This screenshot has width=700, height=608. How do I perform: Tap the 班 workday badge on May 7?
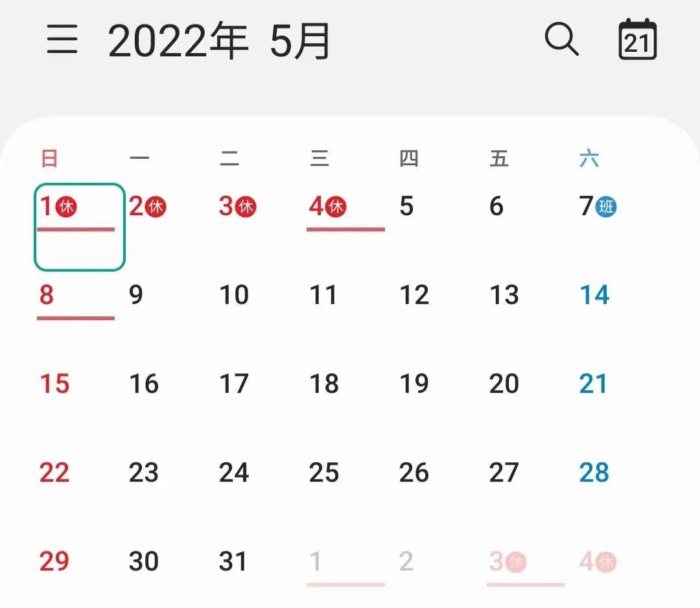point(607,207)
